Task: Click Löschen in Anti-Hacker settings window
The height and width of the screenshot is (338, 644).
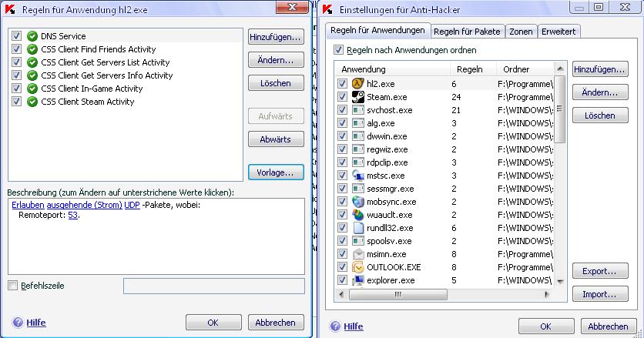Action: pyautogui.click(x=600, y=115)
